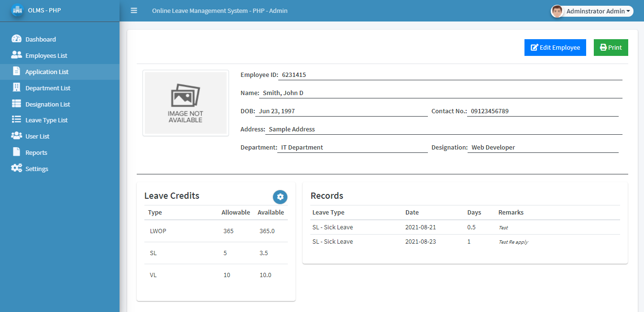Select the Application List icon

[16, 71]
